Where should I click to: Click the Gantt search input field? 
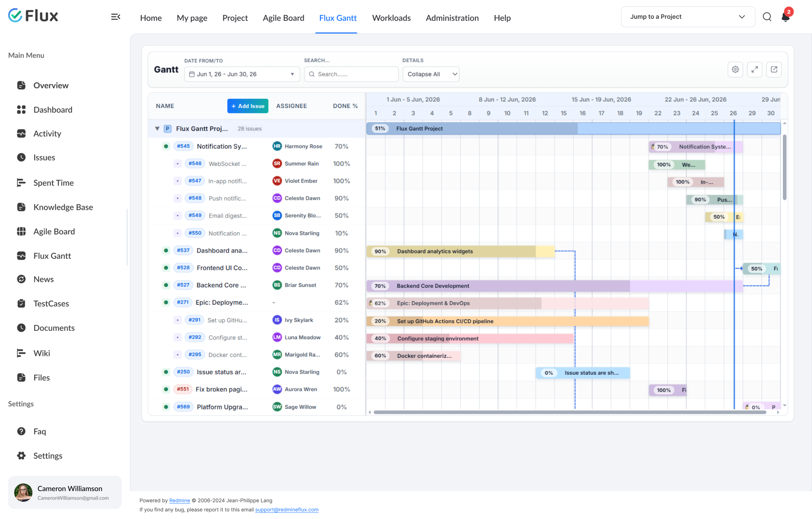pos(351,74)
